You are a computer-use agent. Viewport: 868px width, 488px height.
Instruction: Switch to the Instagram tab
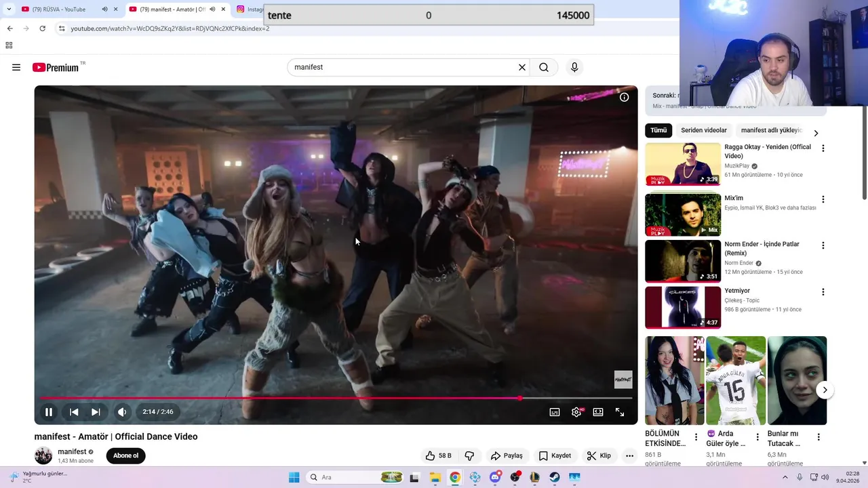tap(249, 9)
